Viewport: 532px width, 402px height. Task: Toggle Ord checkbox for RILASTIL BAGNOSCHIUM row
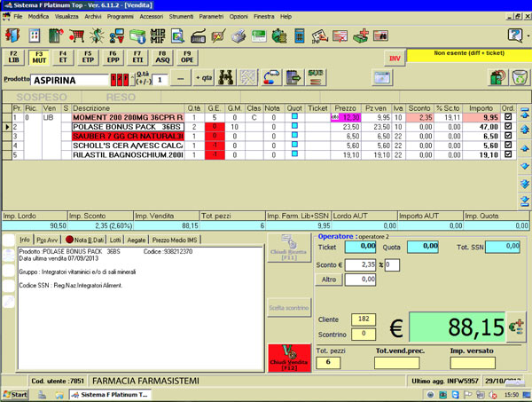click(508, 154)
